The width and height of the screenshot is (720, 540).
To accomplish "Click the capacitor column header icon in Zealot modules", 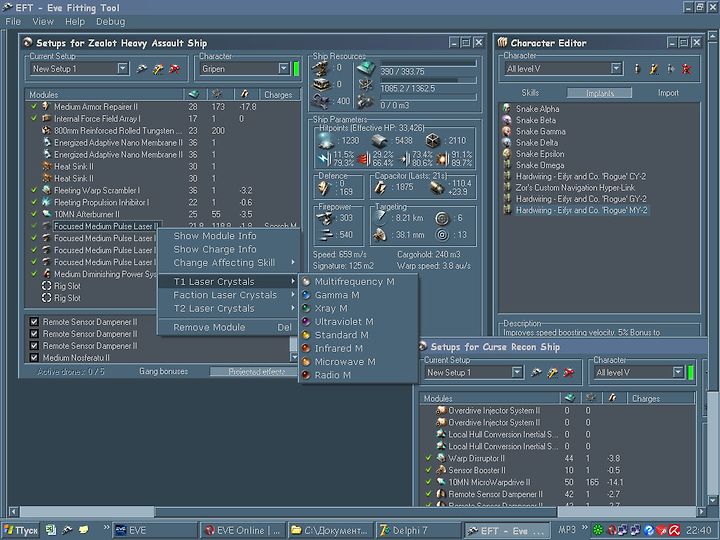I will point(245,94).
